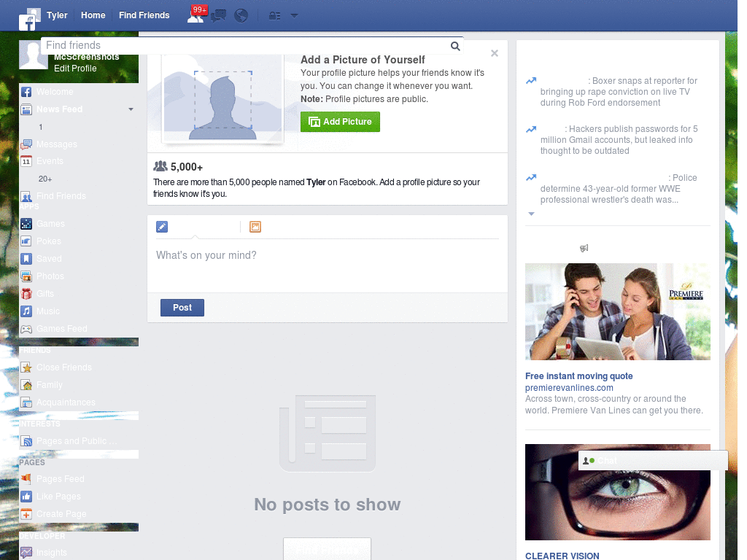This screenshot has height=560, width=747.
Task: Open the Premiere moving ad image
Action: 617,311
